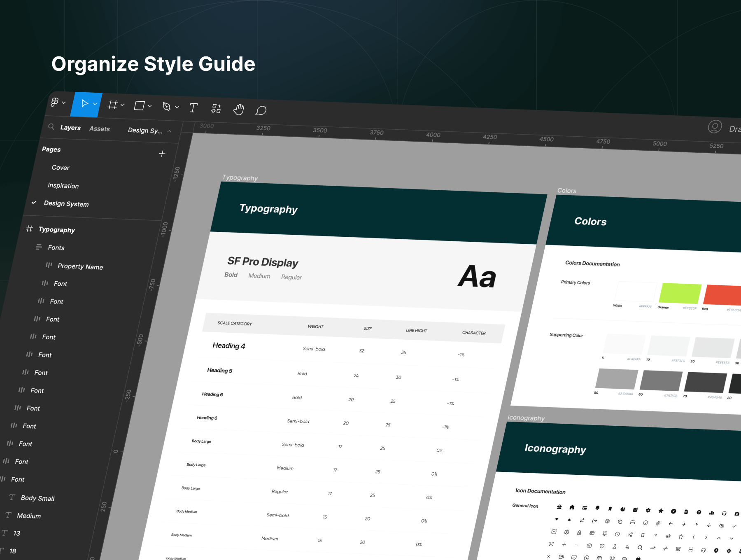The image size is (741, 560).
Task: Open the Resources components tool
Action: 216,109
